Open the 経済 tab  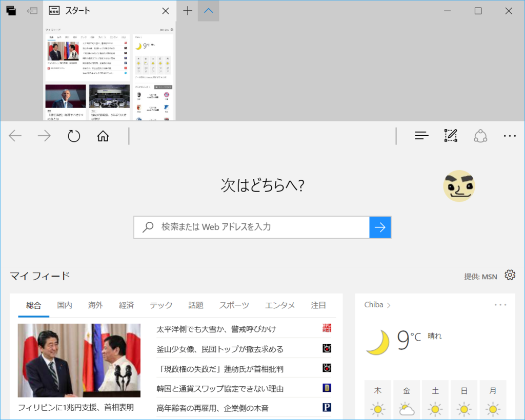[126, 305]
